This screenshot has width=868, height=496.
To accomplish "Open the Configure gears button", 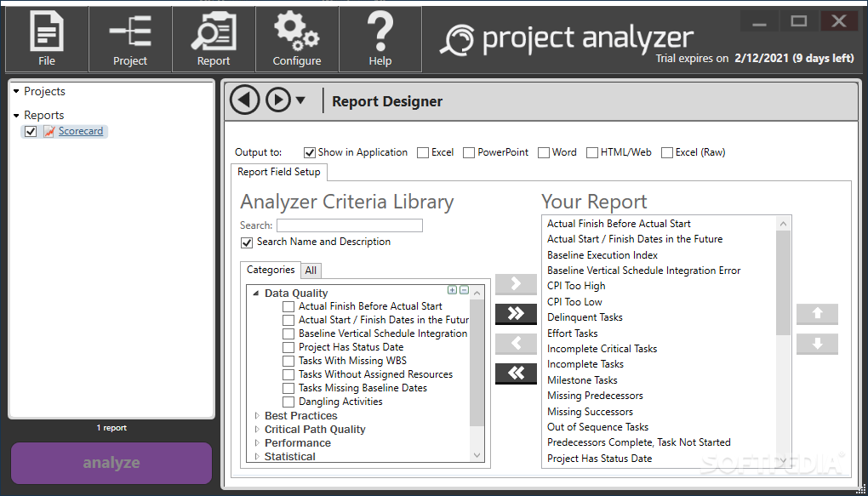I will [297, 39].
